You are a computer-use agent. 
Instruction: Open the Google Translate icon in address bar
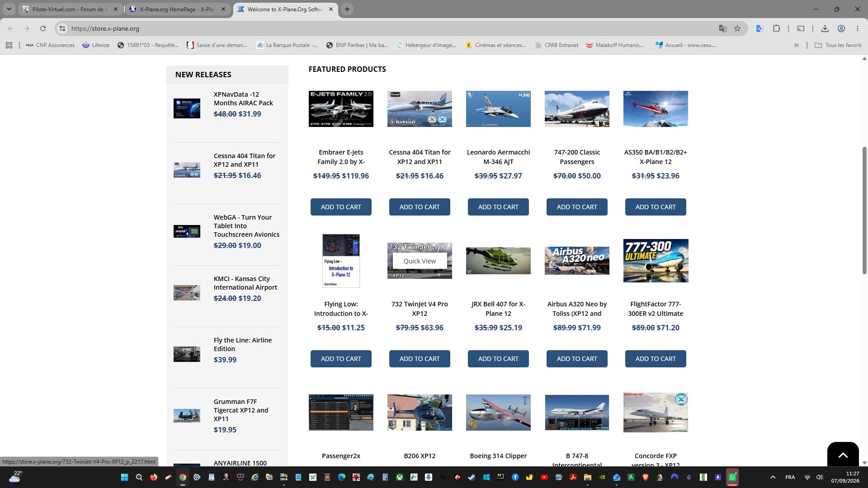tap(723, 28)
